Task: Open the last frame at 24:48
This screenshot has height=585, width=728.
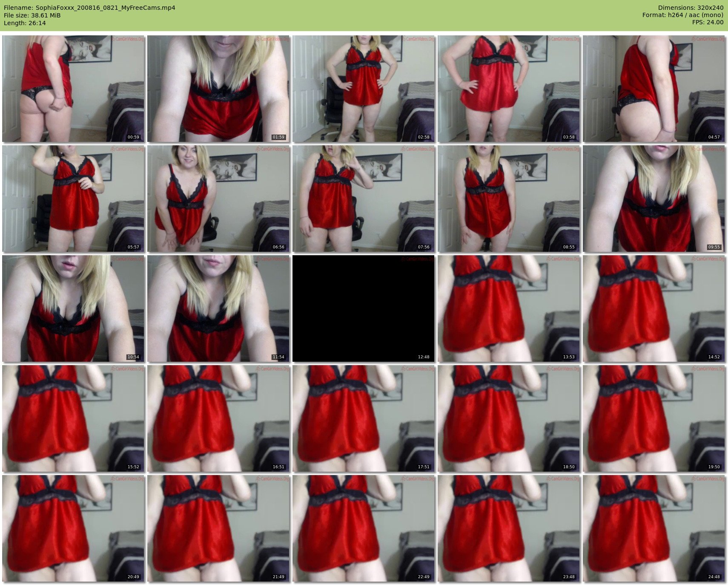Action: pos(654,528)
